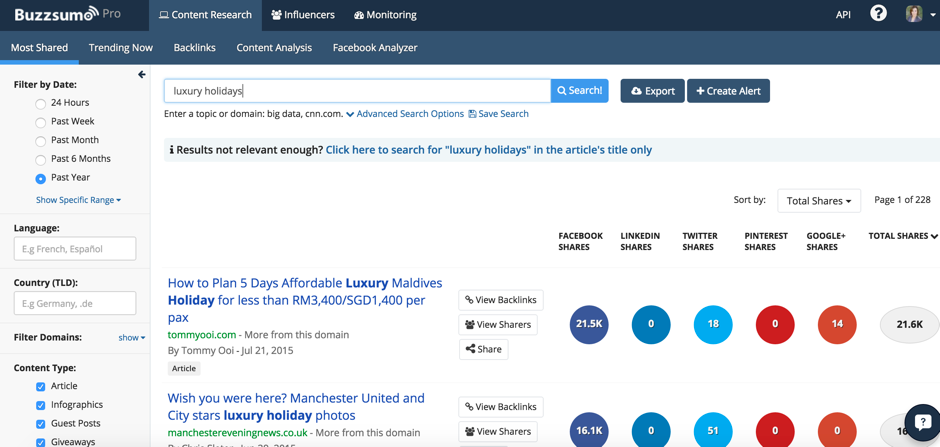Click More from this domain for tommyooi.com

click(298, 334)
